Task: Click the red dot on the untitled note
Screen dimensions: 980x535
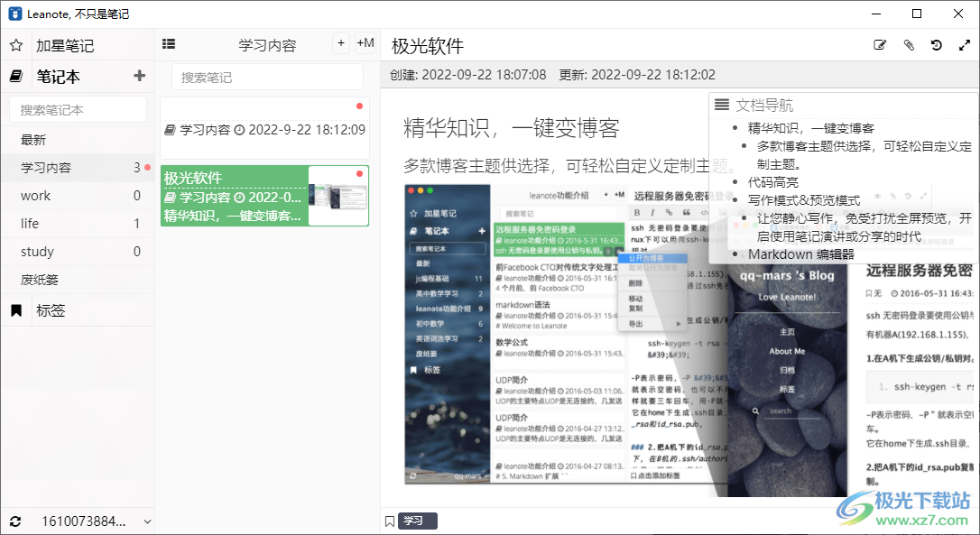Action: tap(359, 106)
